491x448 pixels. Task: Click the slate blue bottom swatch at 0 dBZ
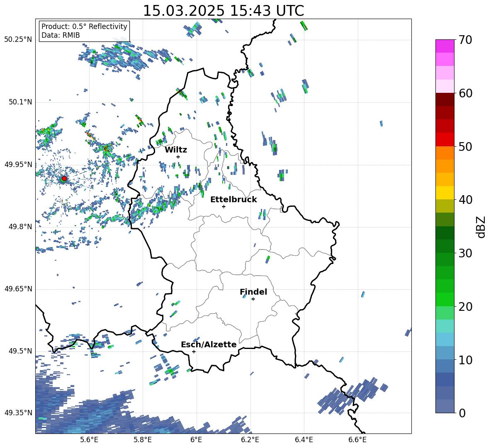tap(445, 406)
